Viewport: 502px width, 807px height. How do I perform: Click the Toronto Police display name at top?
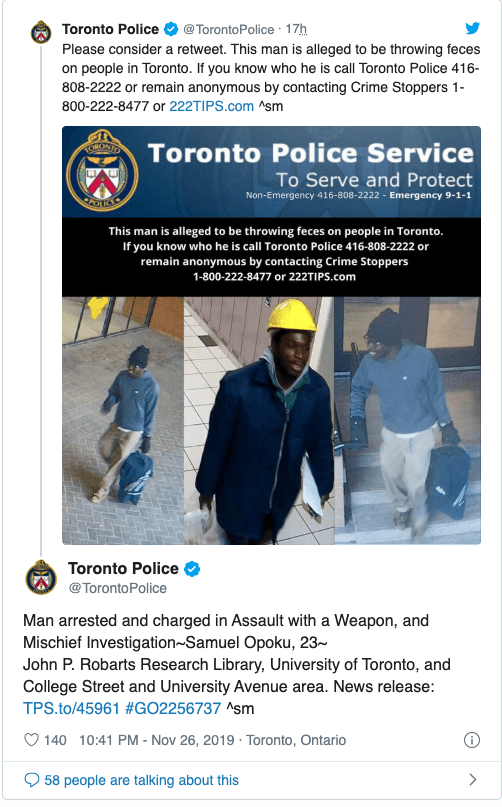(110, 29)
